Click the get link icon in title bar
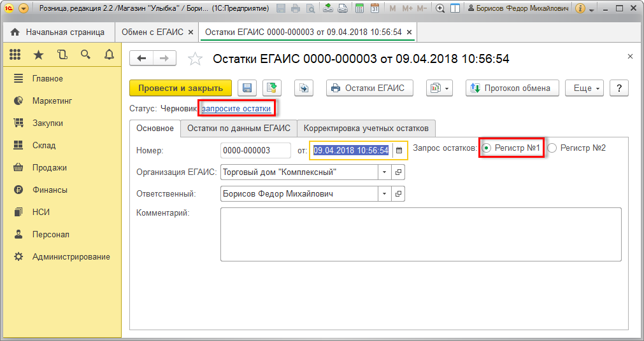 click(x=328, y=8)
